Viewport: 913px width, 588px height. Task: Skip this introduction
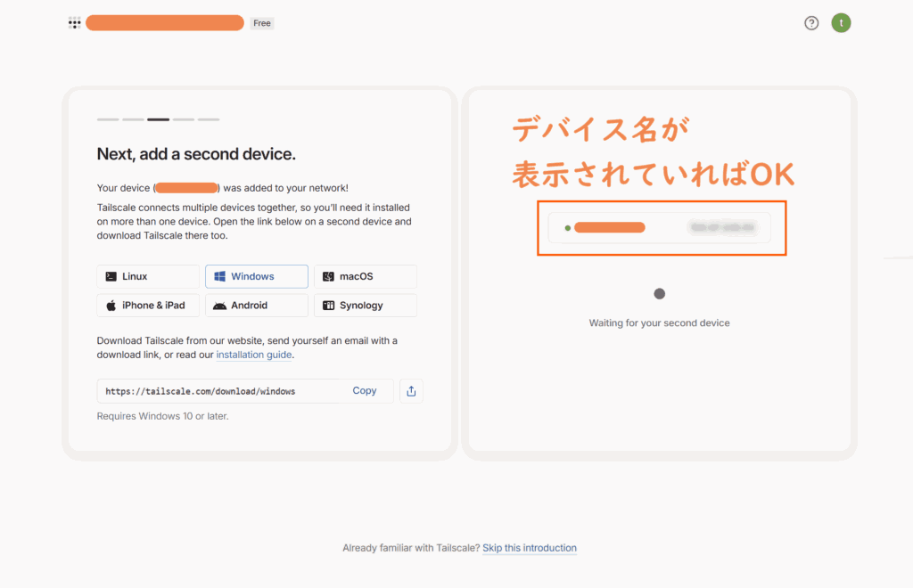[530, 548]
